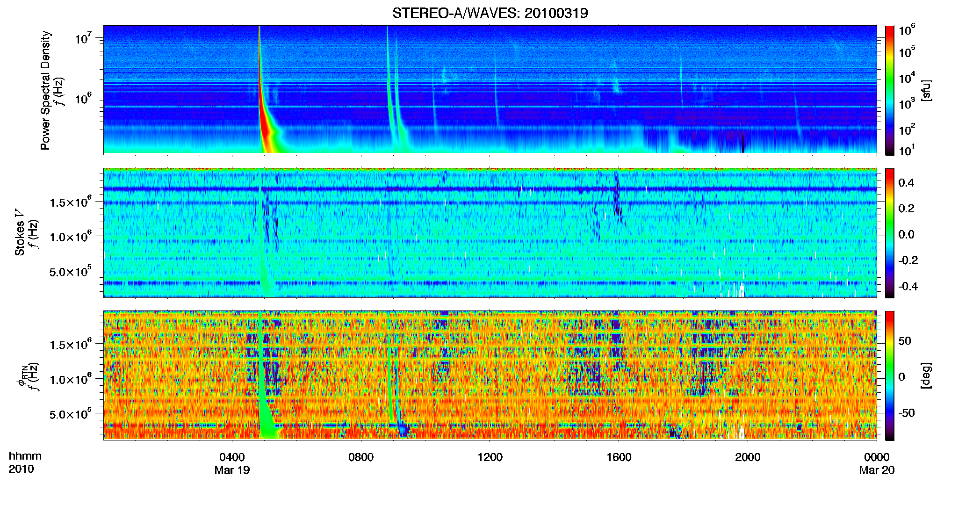Click the -50 value on degrees color bar
This screenshot has width=980, height=505.
(907, 413)
